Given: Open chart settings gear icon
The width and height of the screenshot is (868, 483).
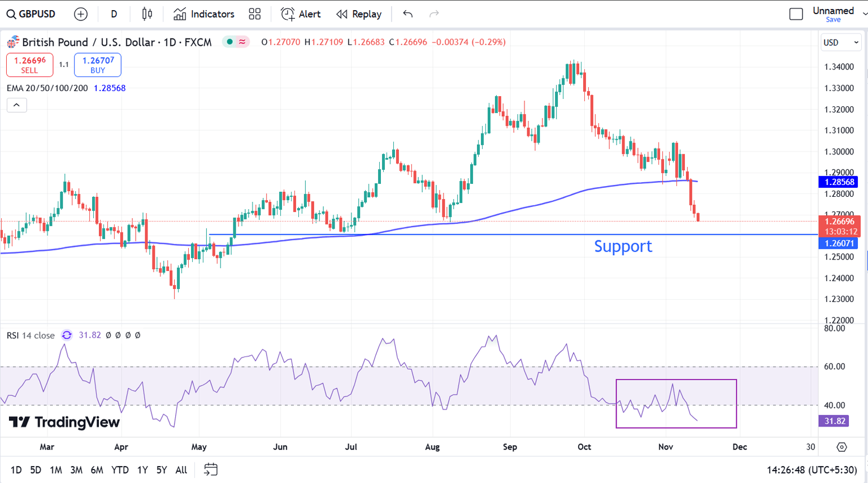Looking at the screenshot, I should point(841,447).
